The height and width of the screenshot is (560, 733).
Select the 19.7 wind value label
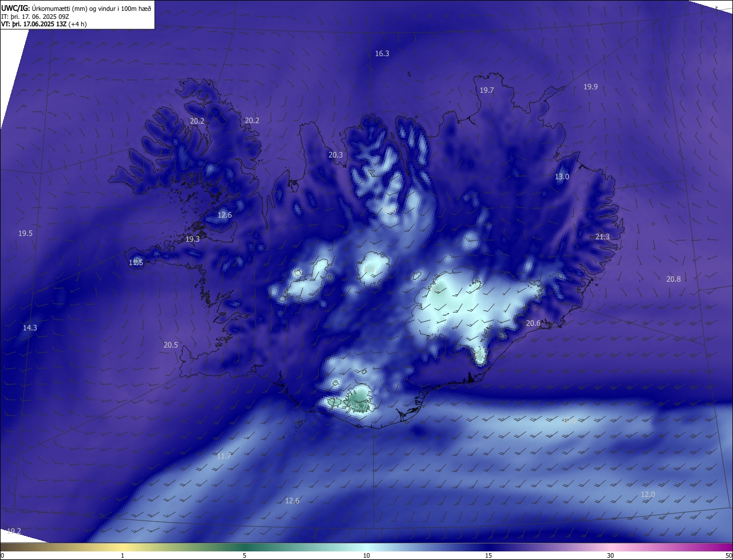coord(487,90)
